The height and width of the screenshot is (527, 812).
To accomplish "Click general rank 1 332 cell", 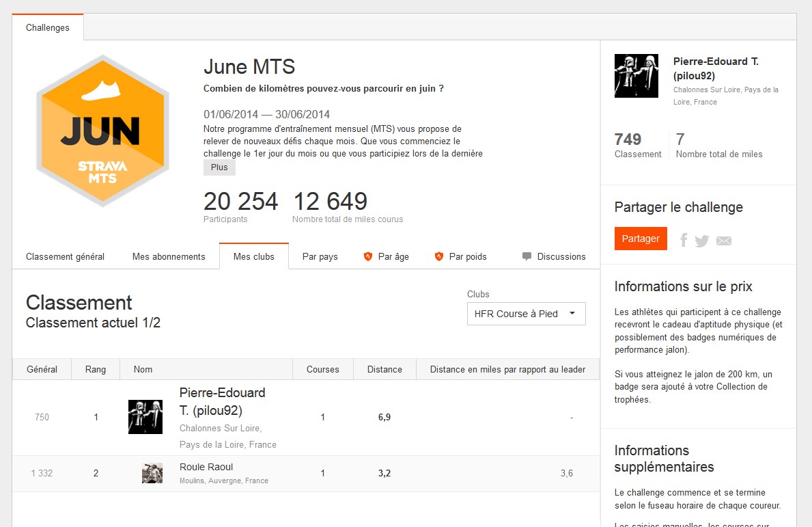I will tap(42, 473).
